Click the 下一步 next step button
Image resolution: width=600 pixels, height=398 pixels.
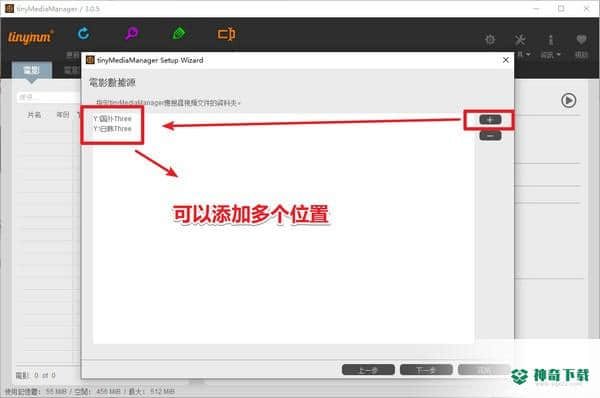(426, 370)
